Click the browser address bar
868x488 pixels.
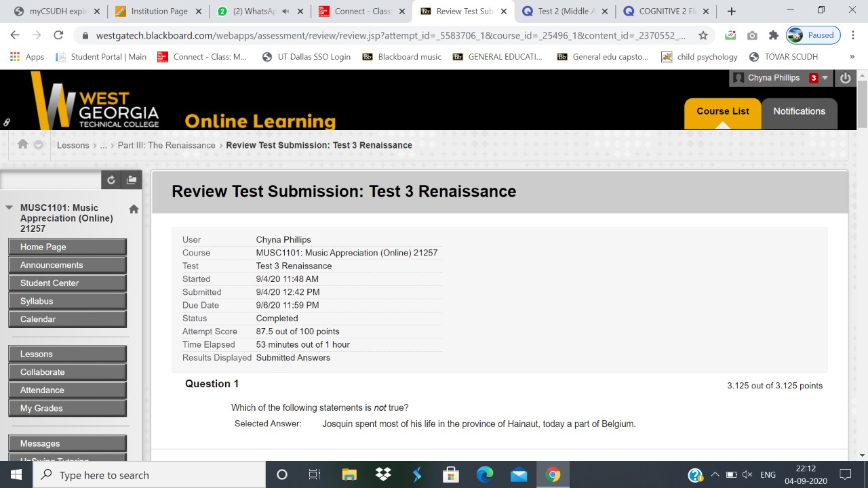click(x=390, y=35)
